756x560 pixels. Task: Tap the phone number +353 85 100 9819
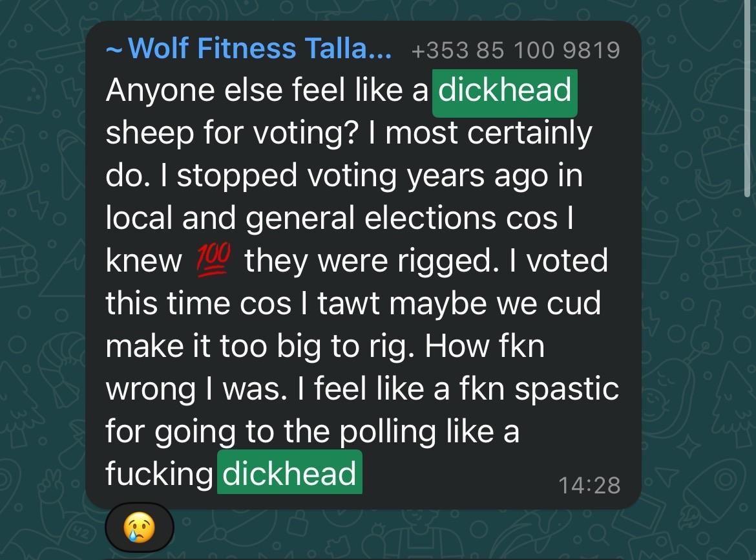coord(516,50)
